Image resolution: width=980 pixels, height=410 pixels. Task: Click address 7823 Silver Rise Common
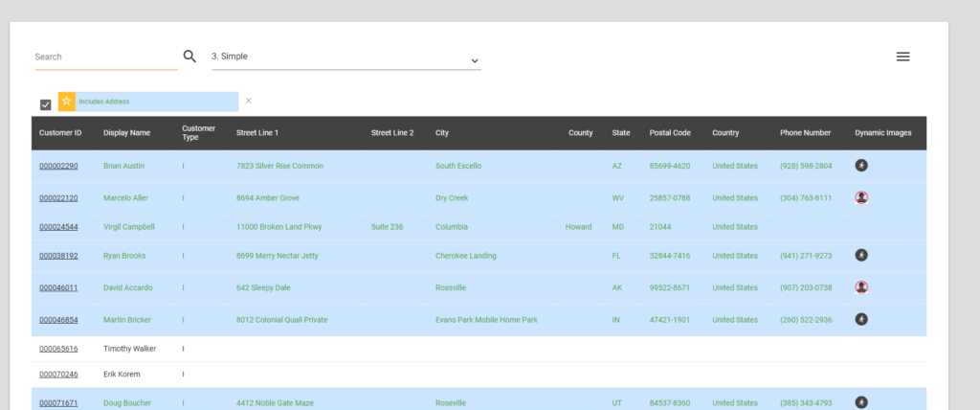pyautogui.click(x=279, y=166)
